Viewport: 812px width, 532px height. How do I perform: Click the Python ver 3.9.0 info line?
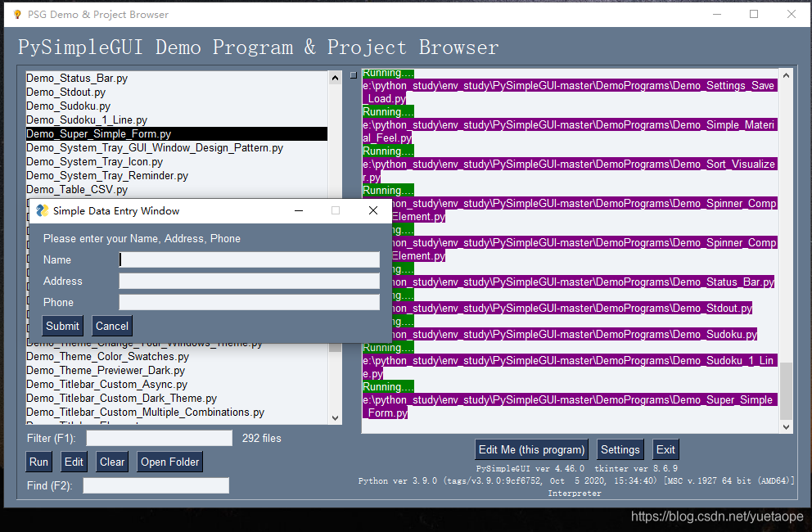coord(576,480)
